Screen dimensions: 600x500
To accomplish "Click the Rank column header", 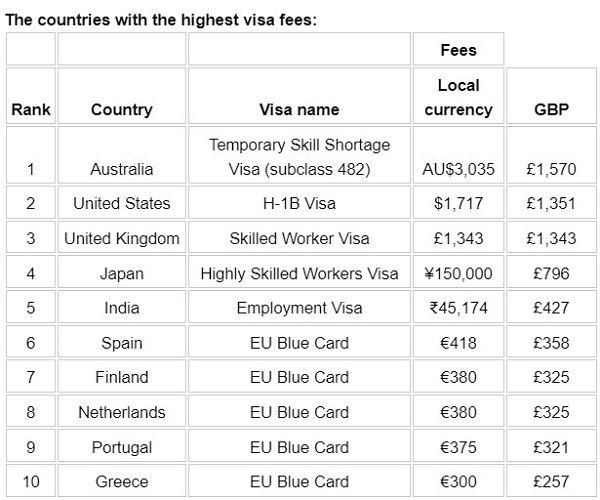I will [x=31, y=109].
